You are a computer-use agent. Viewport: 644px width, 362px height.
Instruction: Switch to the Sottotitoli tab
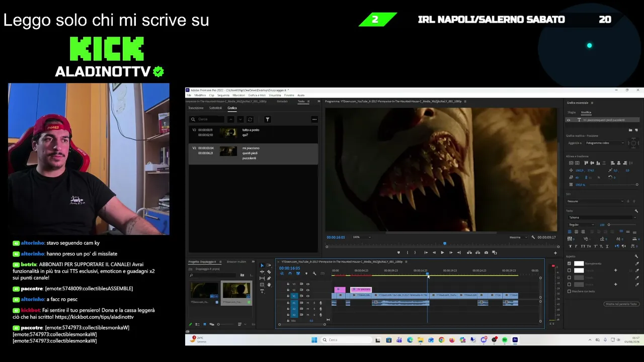[x=215, y=108]
